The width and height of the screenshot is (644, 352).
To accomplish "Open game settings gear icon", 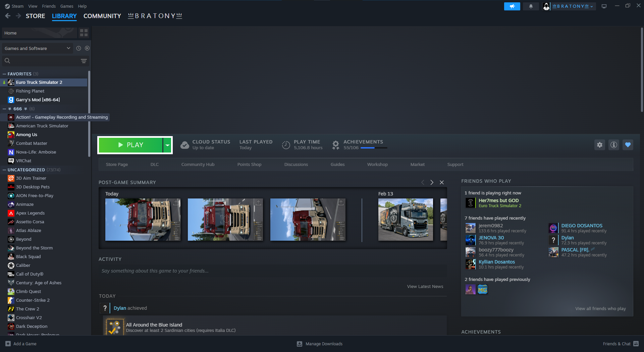I will coord(600,145).
